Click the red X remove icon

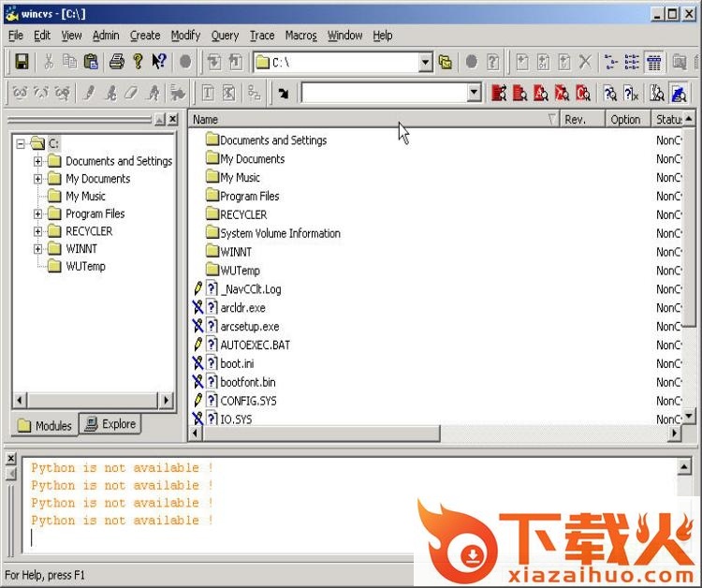[585, 62]
